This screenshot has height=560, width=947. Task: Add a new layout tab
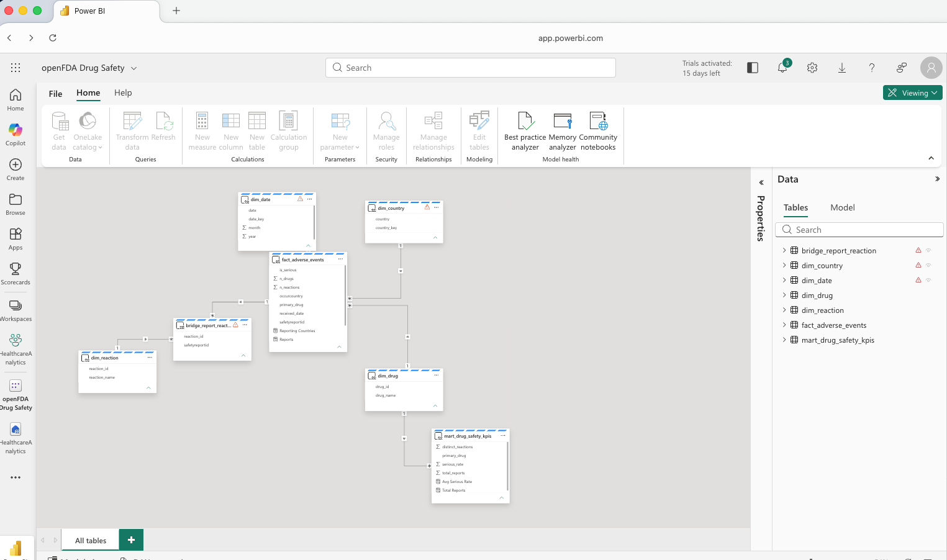pyautogui.click(x=131, y=540)
